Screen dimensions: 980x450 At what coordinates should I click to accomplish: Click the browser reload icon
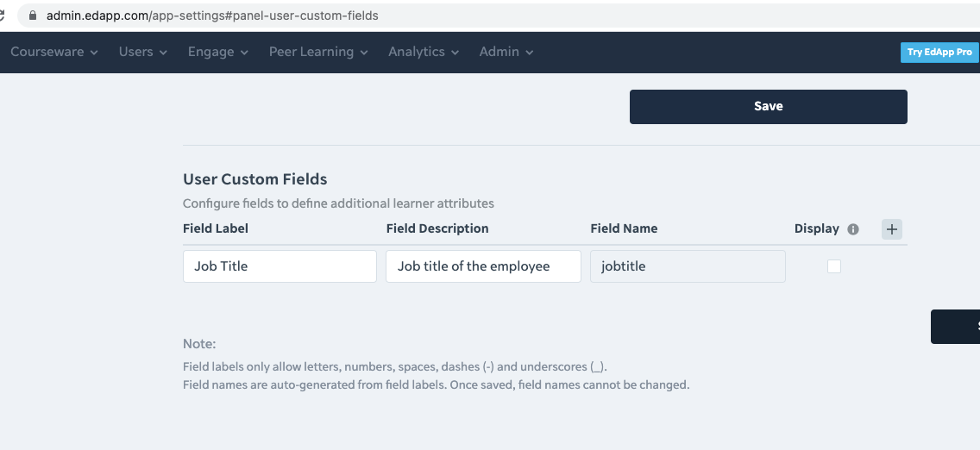2,16
